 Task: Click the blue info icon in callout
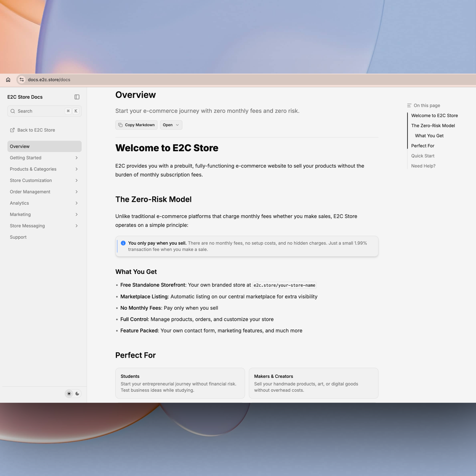pos(123,243)
